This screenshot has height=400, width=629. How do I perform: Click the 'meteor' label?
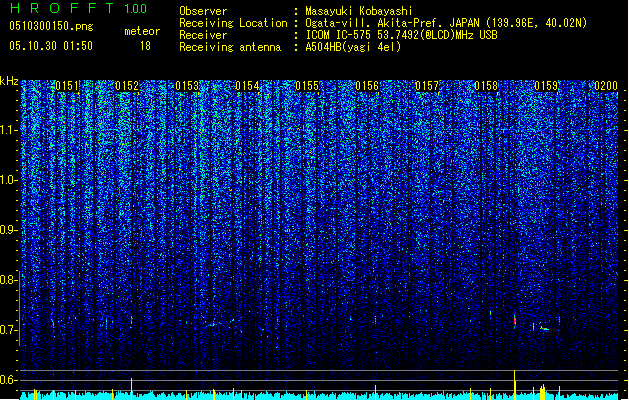[x=142, y=31]
